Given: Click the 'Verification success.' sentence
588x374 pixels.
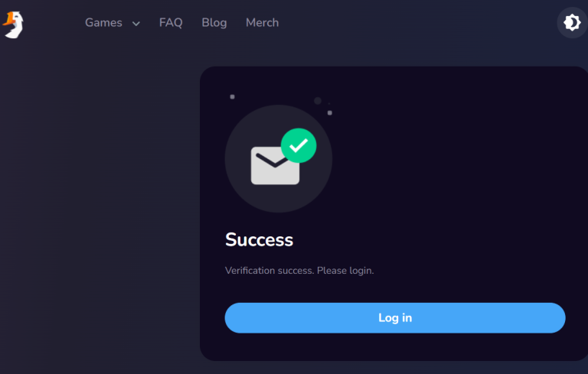Looking at the screenshot, I should [269, 271].
